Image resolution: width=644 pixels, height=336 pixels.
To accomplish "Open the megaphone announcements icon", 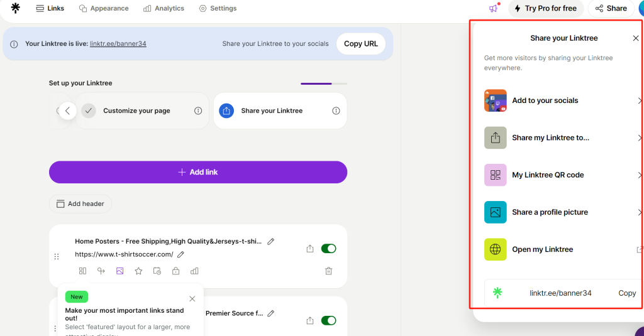I will pos(493,8).
